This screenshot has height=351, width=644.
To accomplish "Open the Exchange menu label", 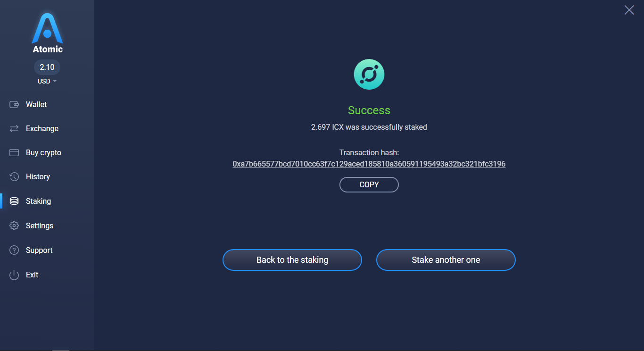I will pos(42,129).
